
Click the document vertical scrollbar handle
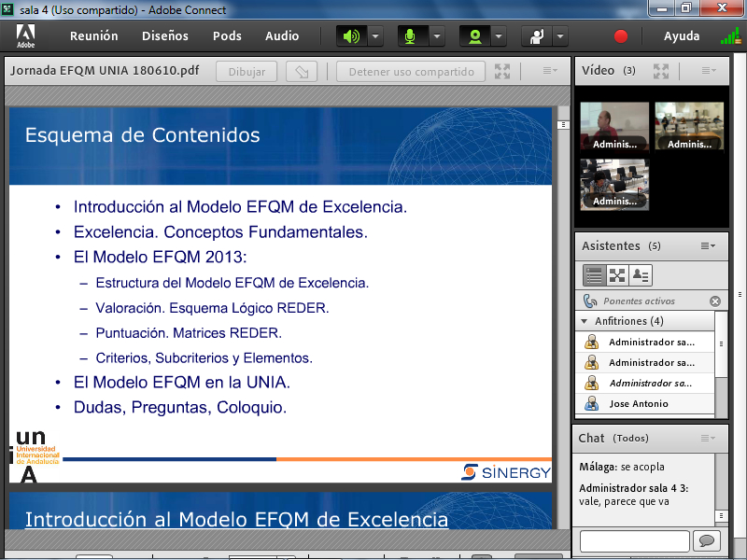click(x=563, y=125)
